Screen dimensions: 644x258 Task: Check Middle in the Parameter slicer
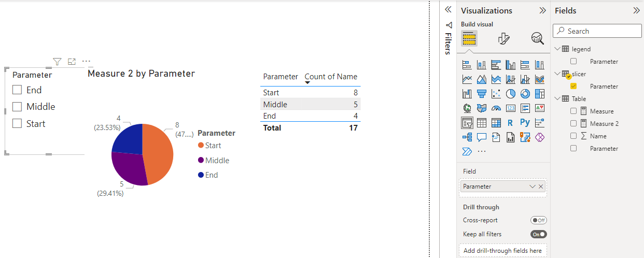[17, 107]
